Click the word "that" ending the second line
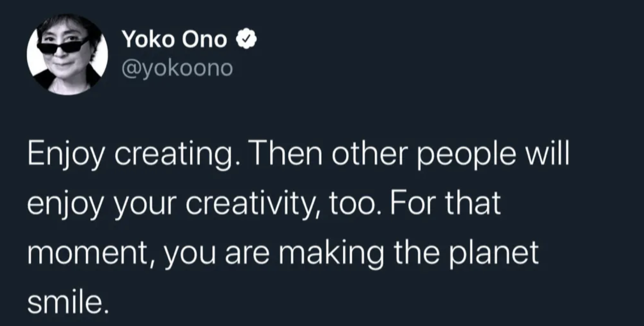644x326 pixels. click(473, 205)
